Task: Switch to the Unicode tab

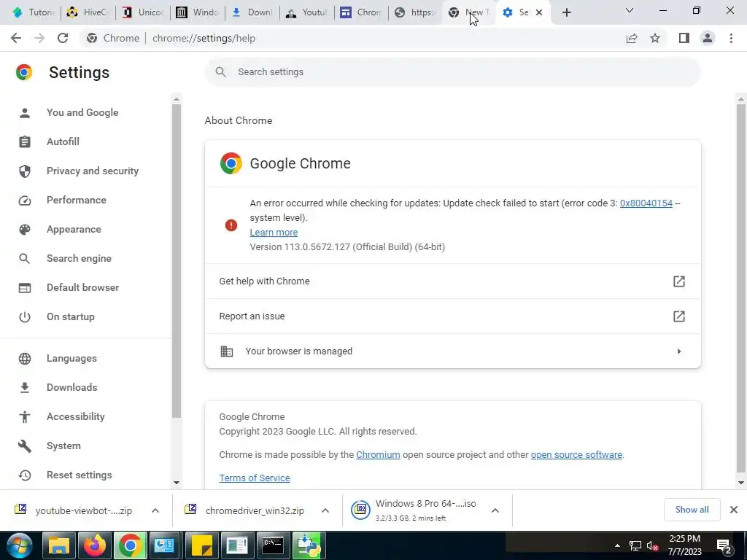Action: 142,12
